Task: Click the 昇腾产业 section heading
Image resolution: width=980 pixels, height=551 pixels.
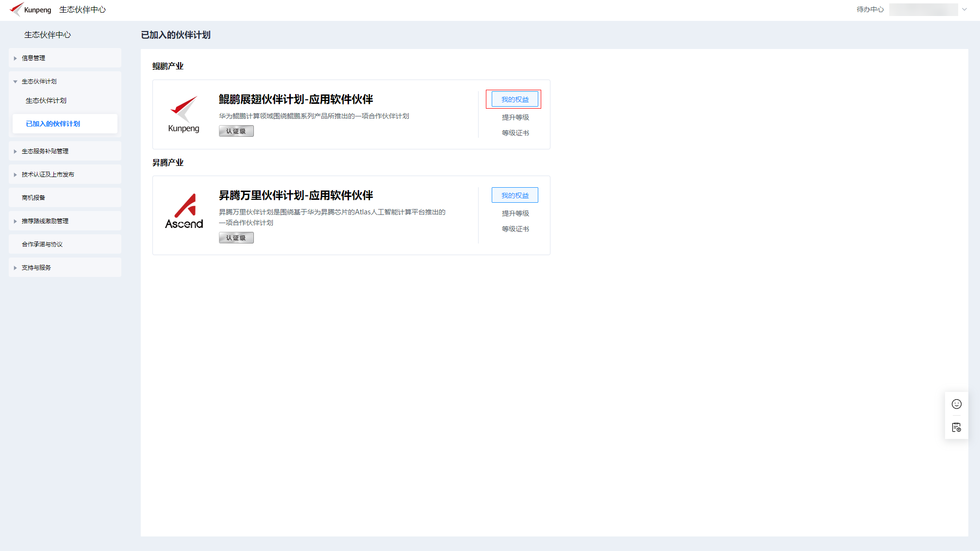Action: 167,162
